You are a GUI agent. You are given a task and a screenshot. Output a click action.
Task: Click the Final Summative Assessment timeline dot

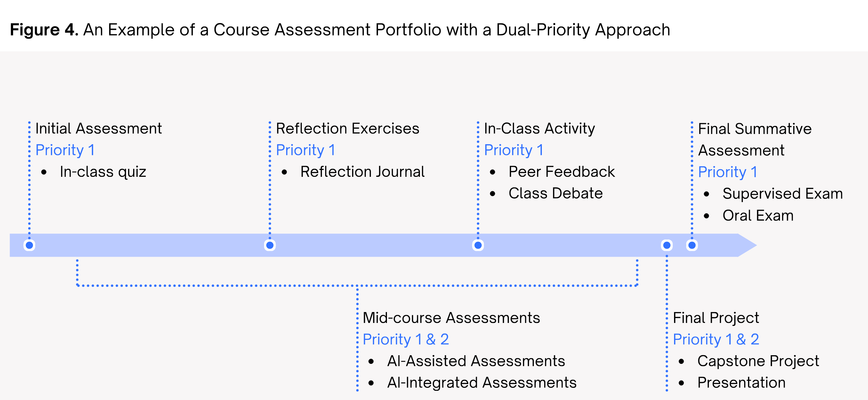coord(692,245)
